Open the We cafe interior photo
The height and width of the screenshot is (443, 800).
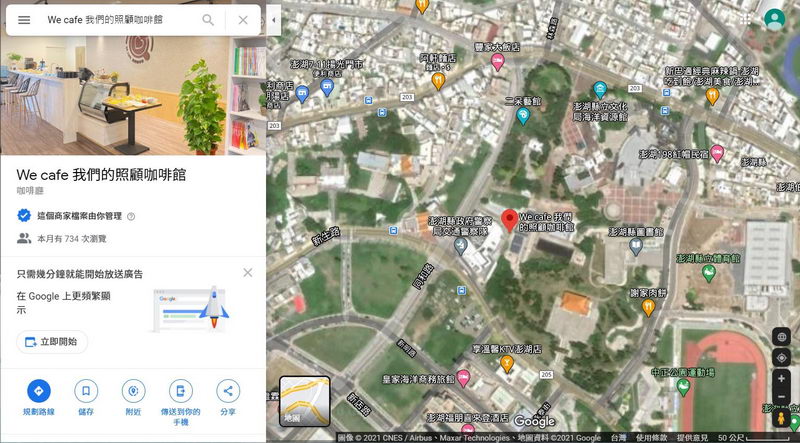[x=133, y=95]
